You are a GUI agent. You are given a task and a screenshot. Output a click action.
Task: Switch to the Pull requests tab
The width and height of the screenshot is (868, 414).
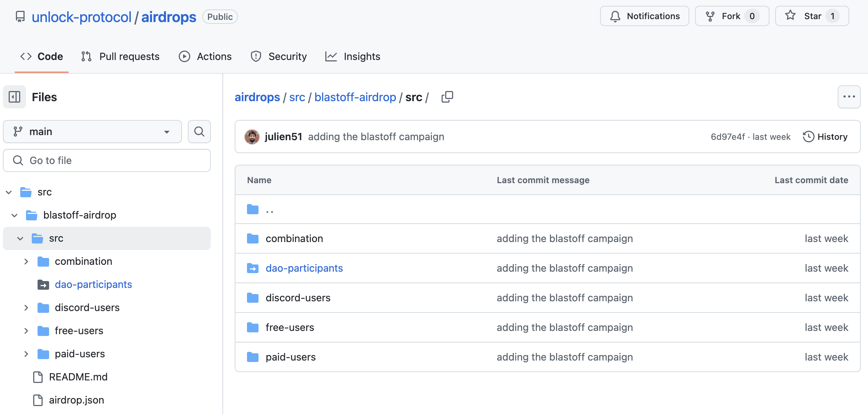pyautogui.click(x=120, y=56)
